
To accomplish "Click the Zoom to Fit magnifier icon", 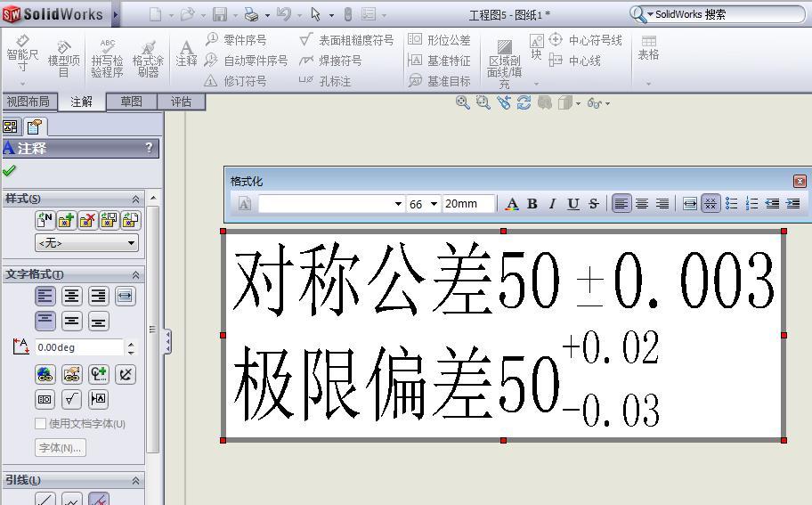I will coord(462,102).
